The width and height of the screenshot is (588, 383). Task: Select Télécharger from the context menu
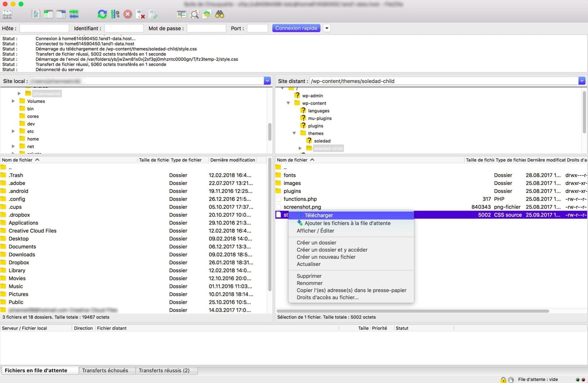point(319,215)
